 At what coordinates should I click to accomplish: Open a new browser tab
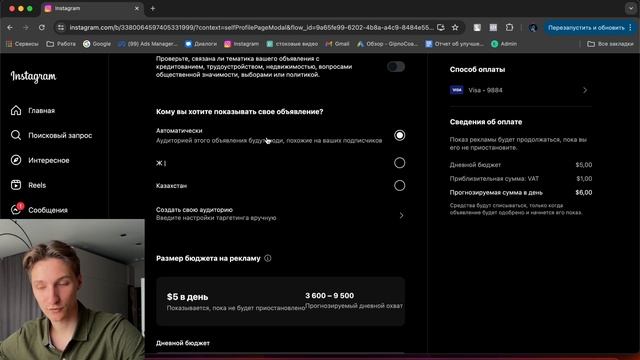(x=153, y=8)
